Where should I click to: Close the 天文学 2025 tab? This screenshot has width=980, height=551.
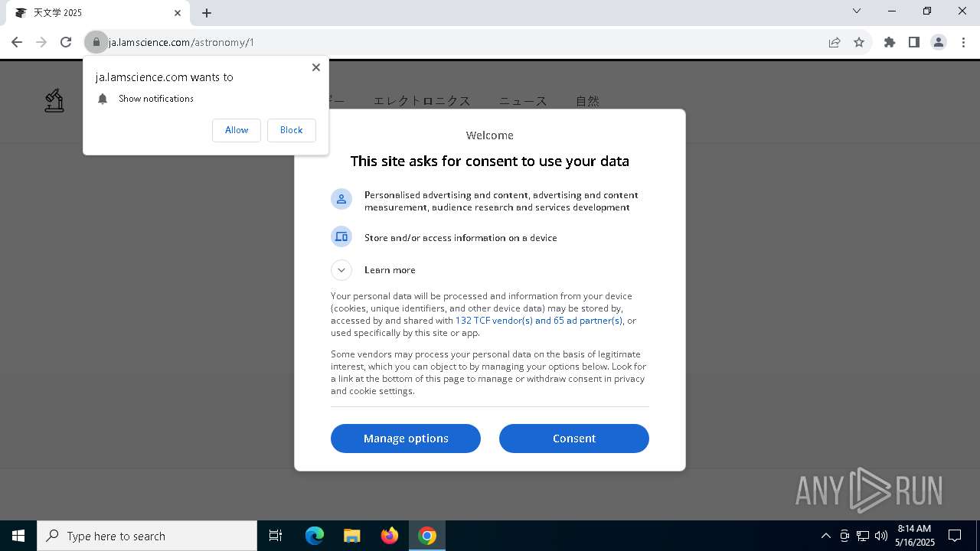178,13
